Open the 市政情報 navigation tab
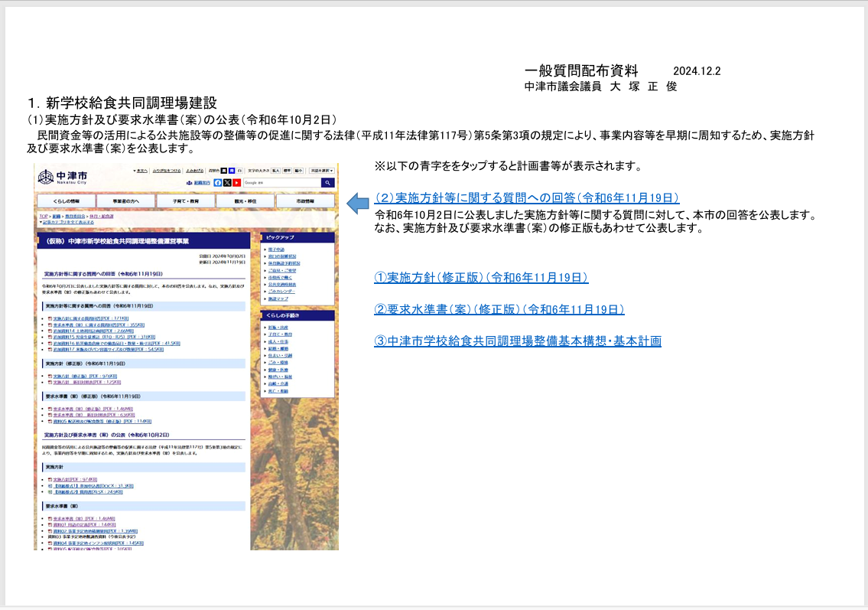868x610 pixels. (304, 201)
